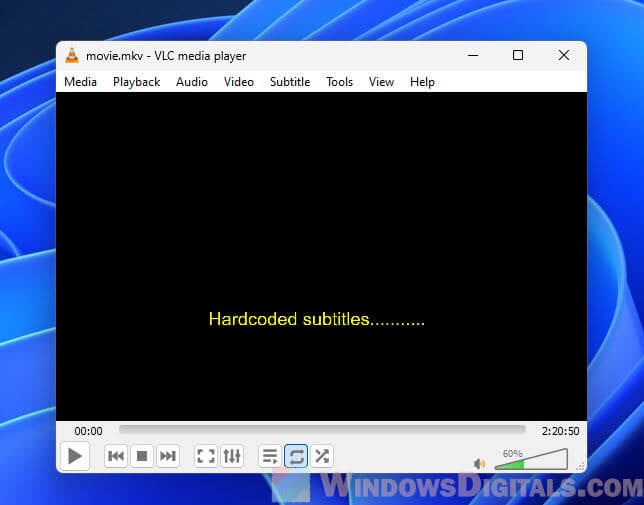Open the View menu

pyautogui.click(x=381, y=82)
